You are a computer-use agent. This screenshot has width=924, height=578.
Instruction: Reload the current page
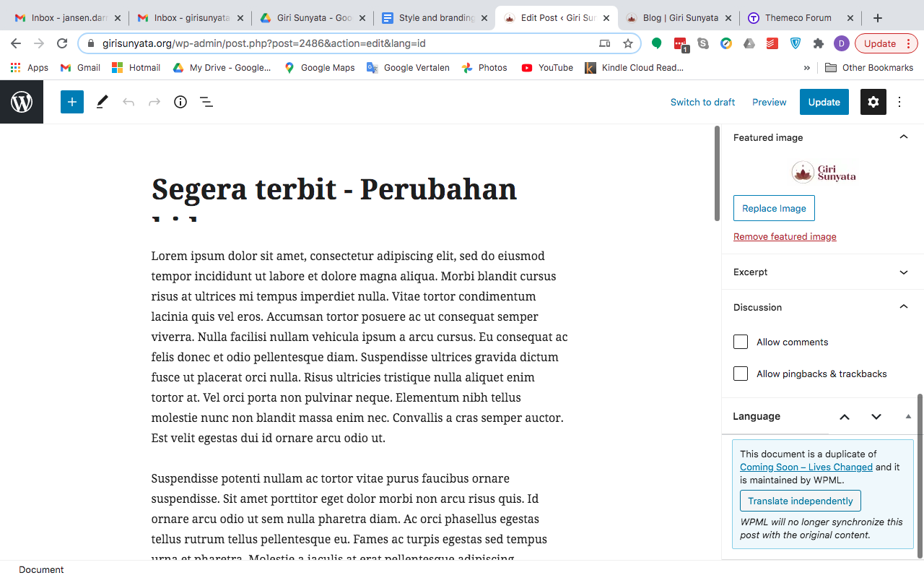point(62,43)
